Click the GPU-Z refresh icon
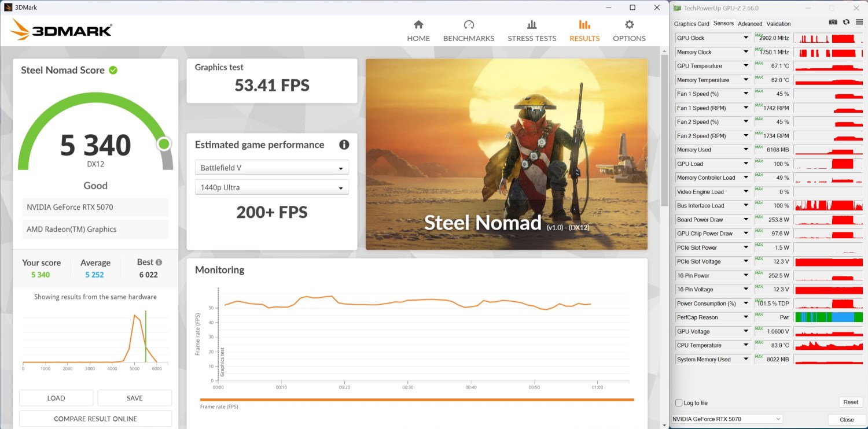 coord(846,22)
